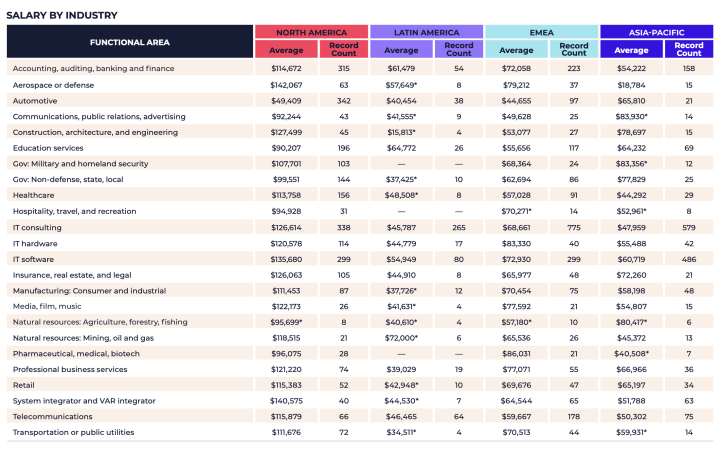
Task: Click the 'Retail' row label
Action: point(23,385)
